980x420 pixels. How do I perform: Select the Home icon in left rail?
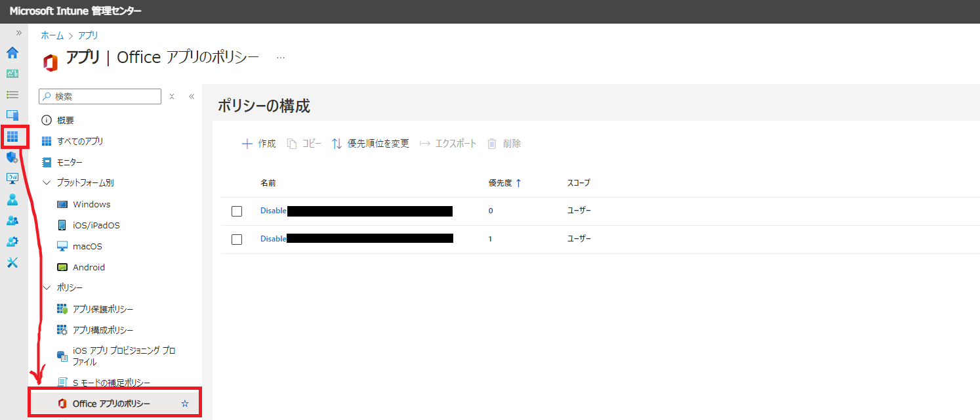click(12, 52)
